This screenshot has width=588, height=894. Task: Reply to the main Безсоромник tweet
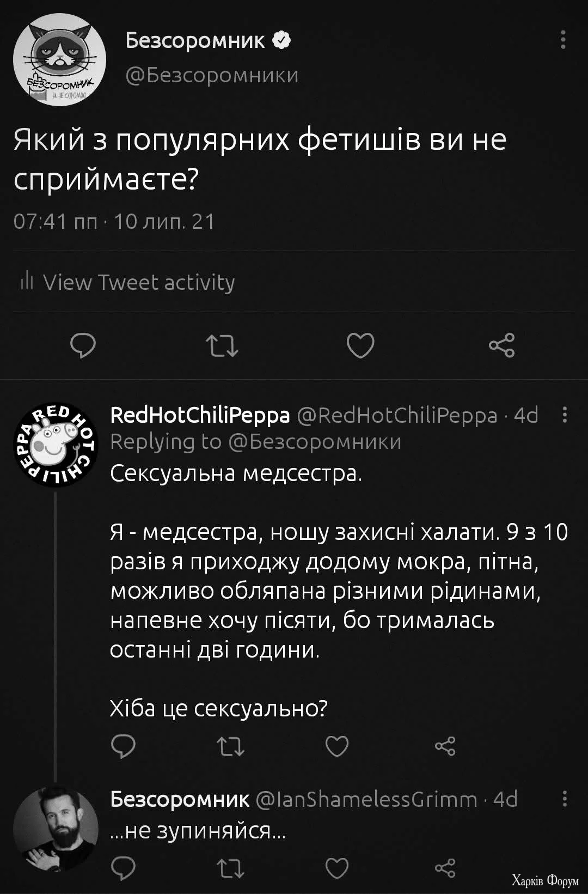pos(83,345)
